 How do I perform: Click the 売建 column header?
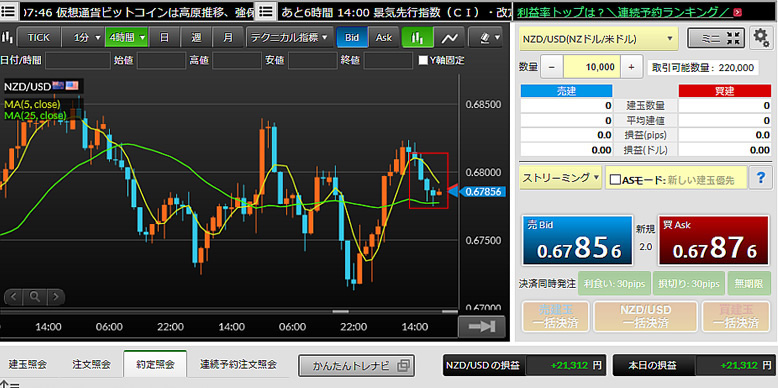click(x=566, y=91)
